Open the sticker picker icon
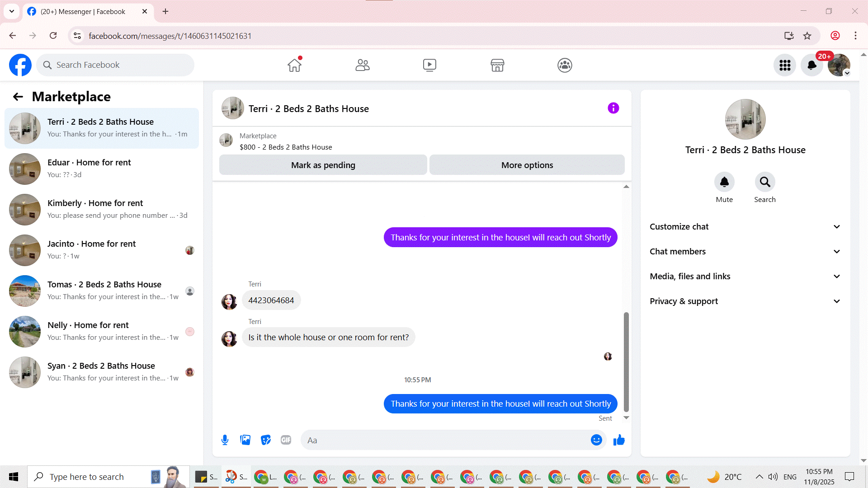This screenshot has width=868, height=488. coord(266,440)
